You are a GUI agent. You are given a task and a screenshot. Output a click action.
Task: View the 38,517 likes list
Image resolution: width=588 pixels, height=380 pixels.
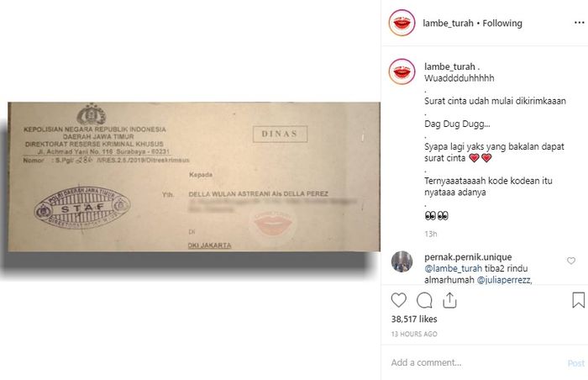point(414,319)
